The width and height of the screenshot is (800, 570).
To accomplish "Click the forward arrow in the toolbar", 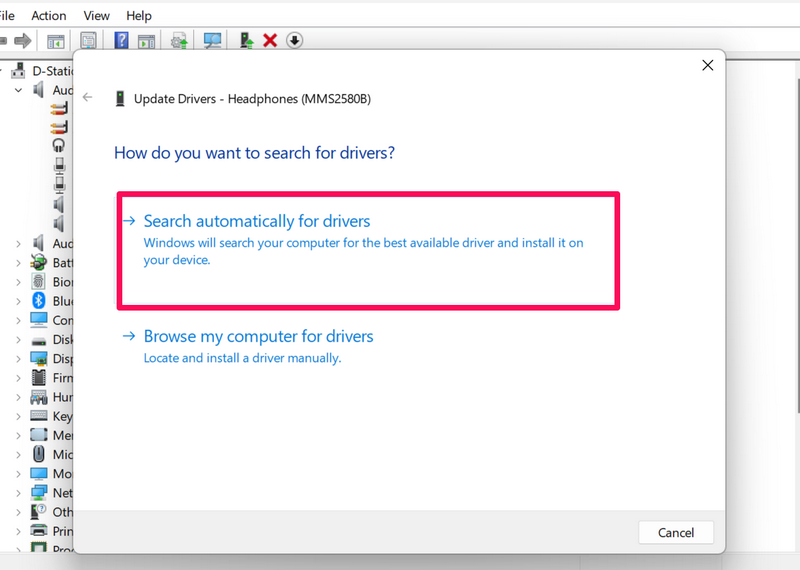I will tap(22, 41).
